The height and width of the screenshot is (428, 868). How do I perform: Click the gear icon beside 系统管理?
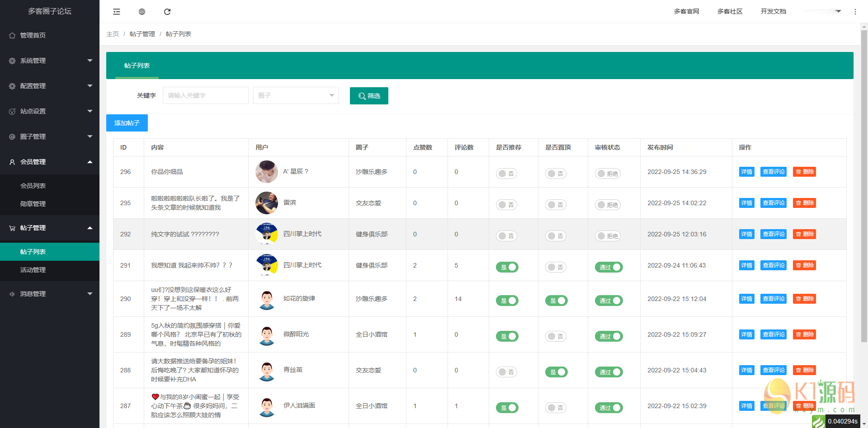coord(12,61)
